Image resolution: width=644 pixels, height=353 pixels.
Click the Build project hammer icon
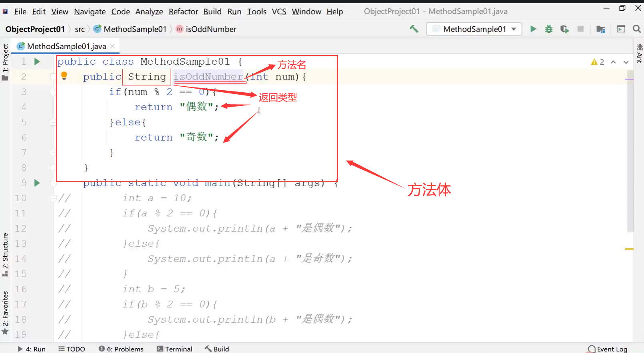414,29
